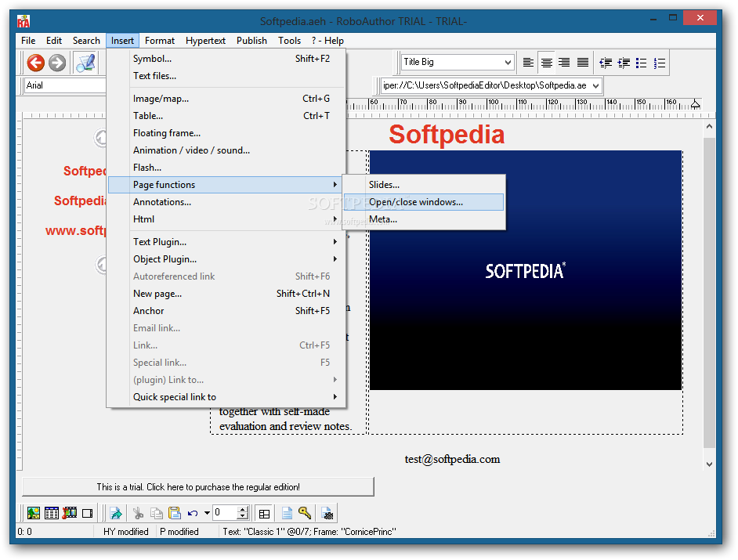Apply bulleted list formatting
Image resolution: width=738 pixels, height=560 pixels.
pyautogui.click(x=641, y=63)
